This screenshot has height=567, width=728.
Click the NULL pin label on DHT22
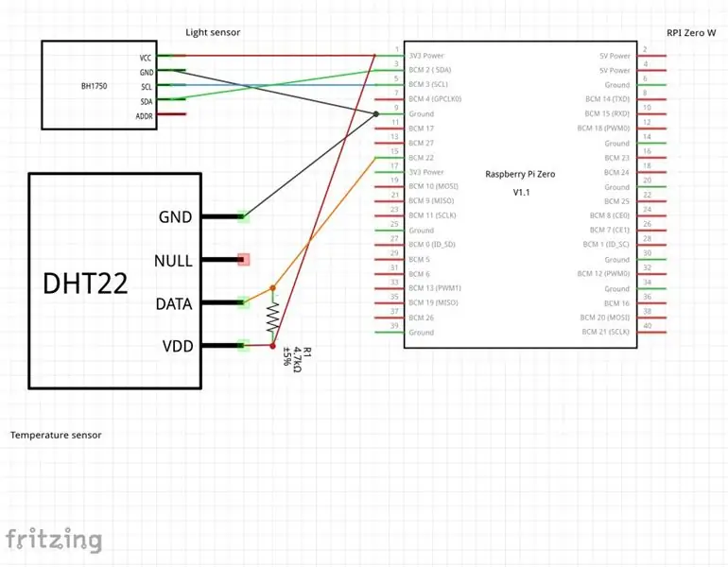pos(173,260)
